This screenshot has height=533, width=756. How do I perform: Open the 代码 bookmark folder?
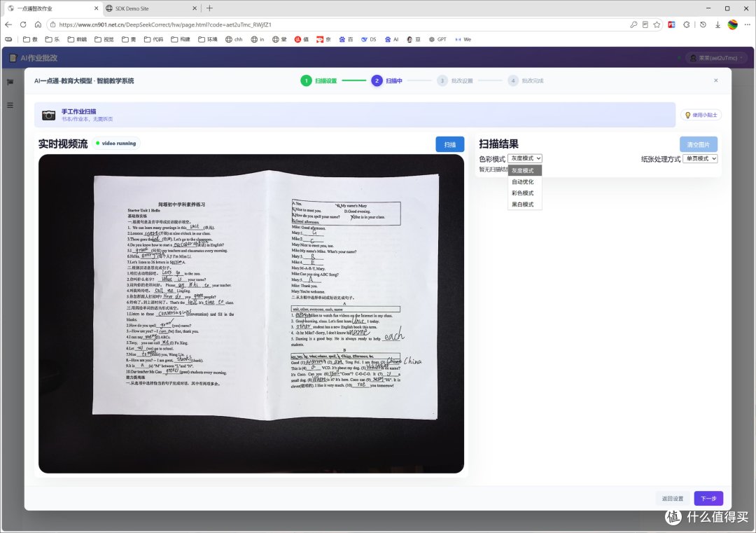coord(154,39)
